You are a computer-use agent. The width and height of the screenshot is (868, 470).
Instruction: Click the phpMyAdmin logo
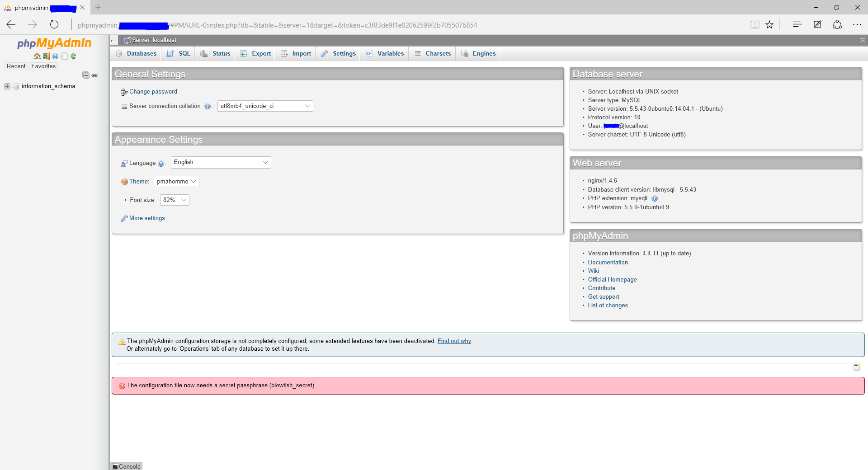tap(54, 43)
